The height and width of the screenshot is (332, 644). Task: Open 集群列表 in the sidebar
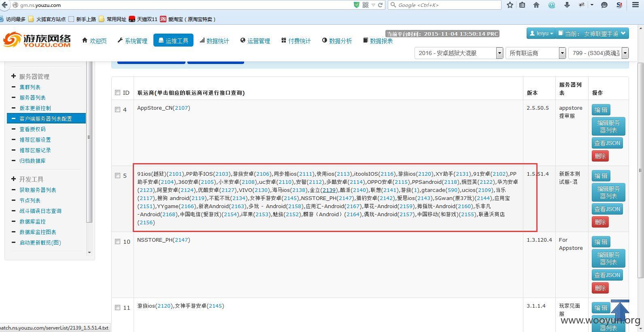tap(30, 87)
